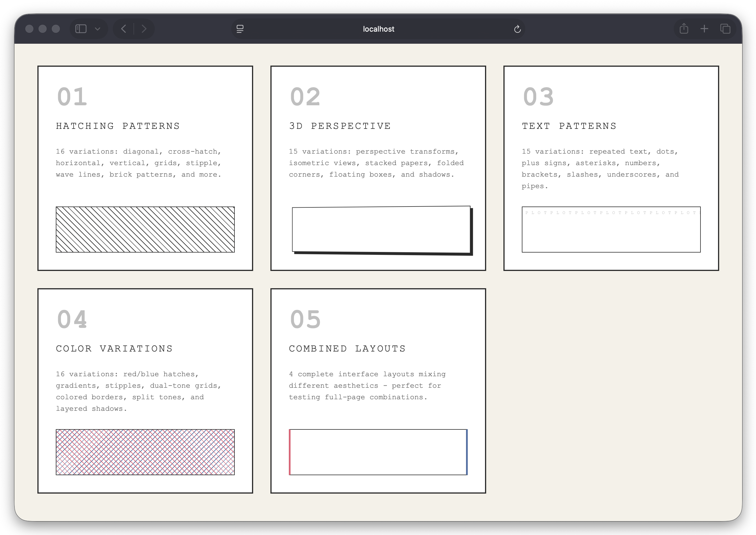The image size is (756, 535).
Task: Open the Combined Layouts card title
Action: tap(347, 349)
